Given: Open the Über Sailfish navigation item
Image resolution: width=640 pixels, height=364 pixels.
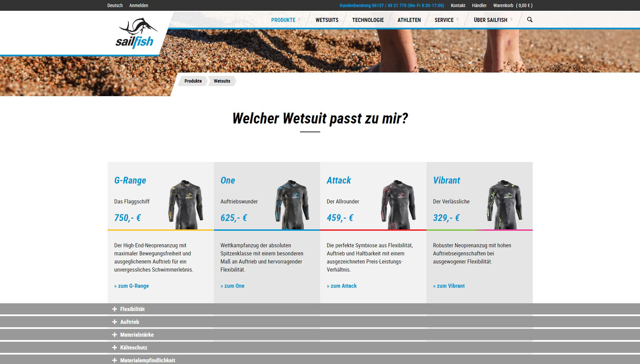Looking at the screenshot, I should (x=491, y=20).
